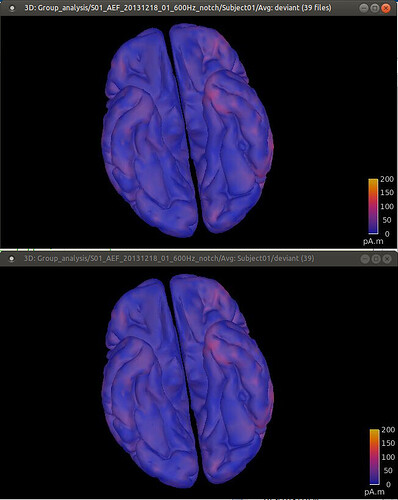Maximize the "deviant (39 files)" 3D window
The height and width of the screenshot is (500, 398).
(x=375, y=8)
